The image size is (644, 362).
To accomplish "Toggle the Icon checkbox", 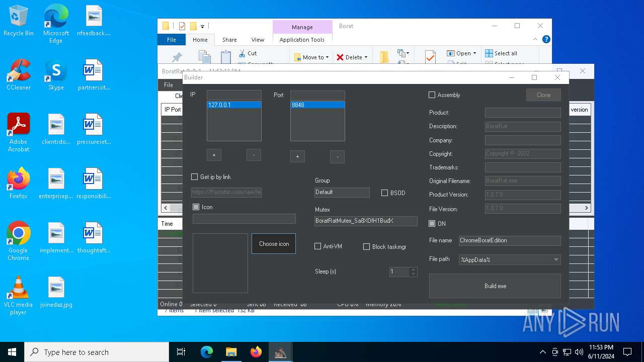I will pos(196,207).
